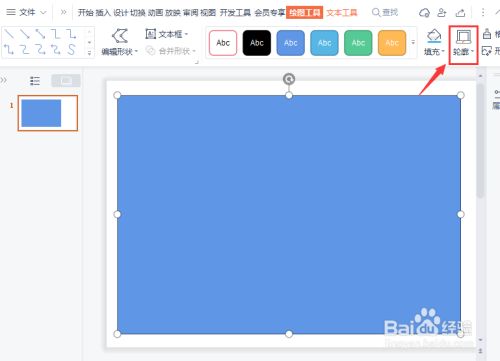Image resolution: width=500 pixels, height=361 pixels.
Task: Click the share export icon
Action: [x=460, y=13]
